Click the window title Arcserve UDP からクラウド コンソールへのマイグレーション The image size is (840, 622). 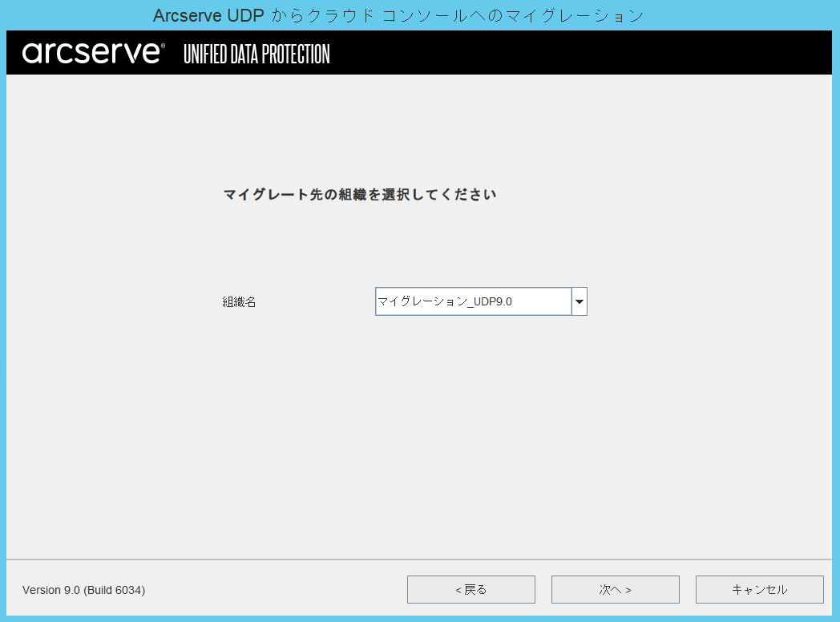click(x=398, y=15)
